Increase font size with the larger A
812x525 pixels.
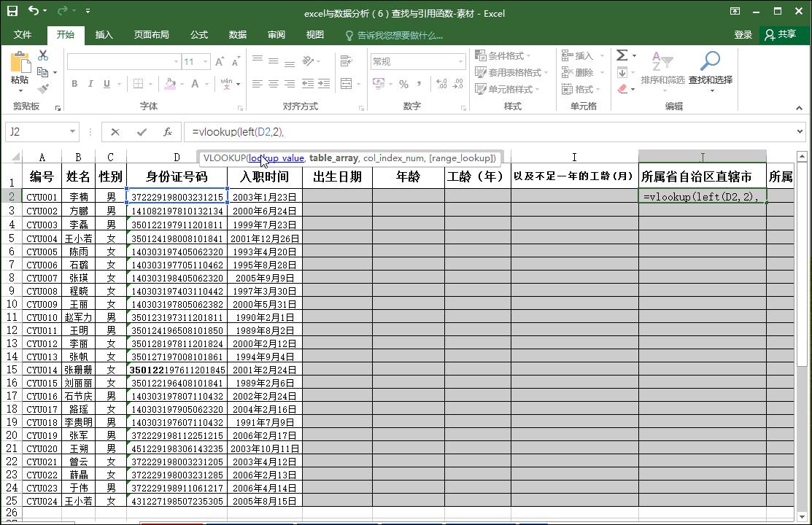[220, 61]
